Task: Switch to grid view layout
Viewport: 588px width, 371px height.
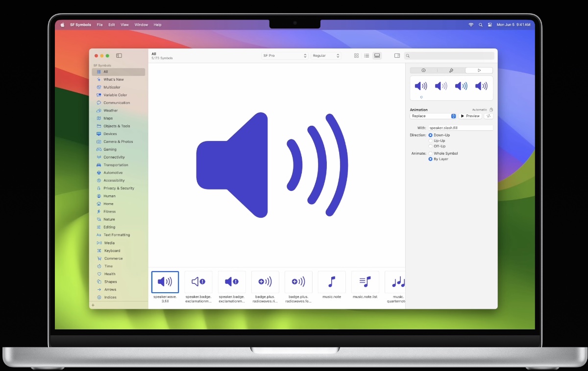Action: 356,55
